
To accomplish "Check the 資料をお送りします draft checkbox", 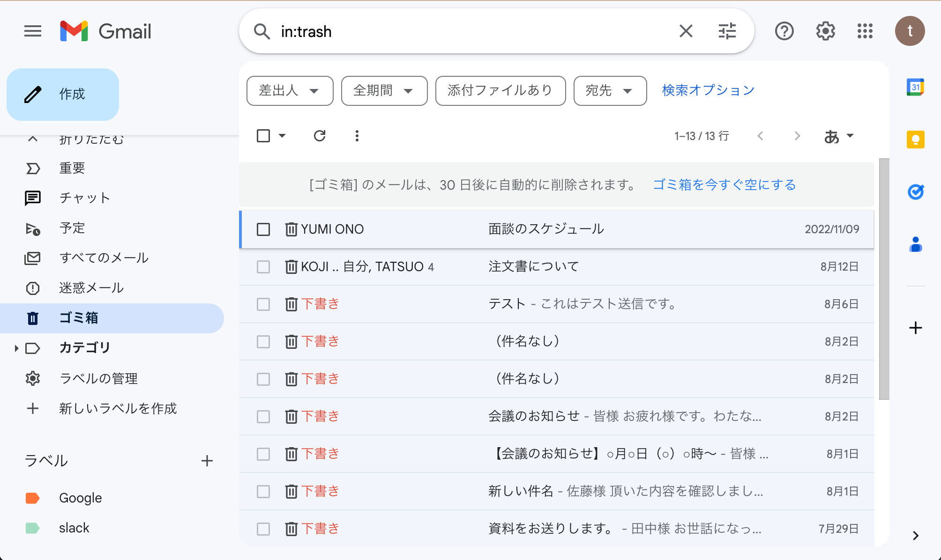I will point(263,529).
